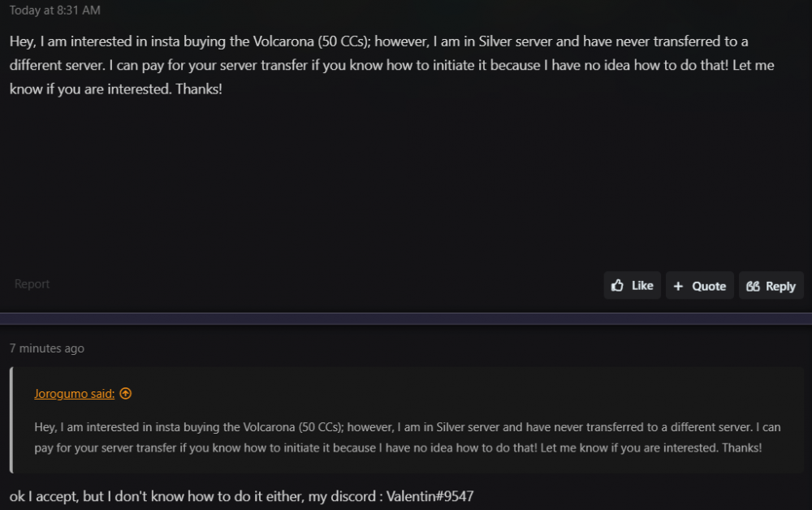Open the '7 minutes ago' timestamp permalink
The height and width of the screenshot is (510, 812).
click(46, 348)
